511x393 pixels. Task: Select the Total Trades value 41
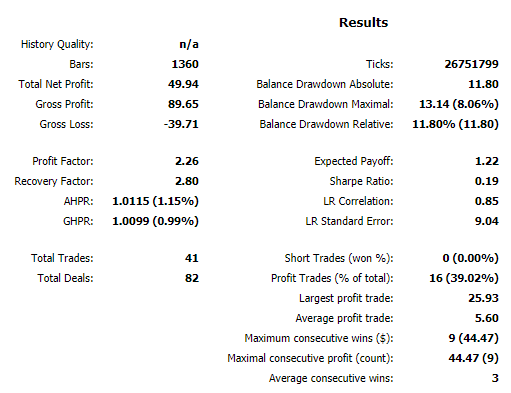(192, 258)
